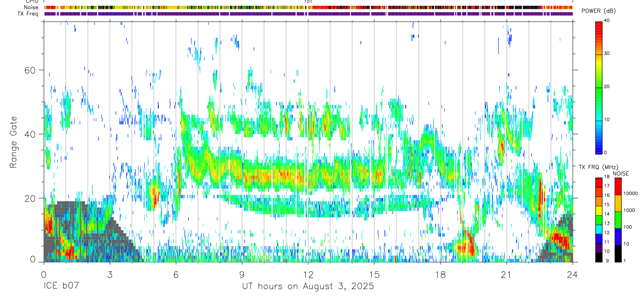Click the noise scale value '10000'

coord(630,193)
